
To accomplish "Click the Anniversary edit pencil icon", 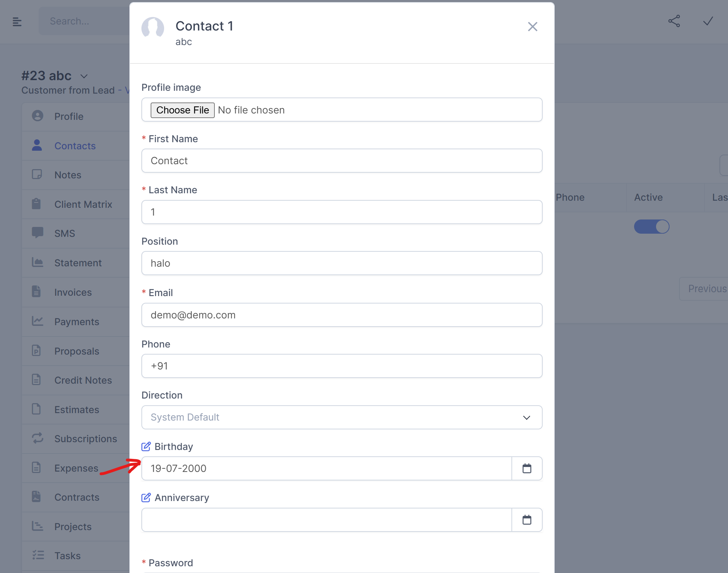I will 146,497.
